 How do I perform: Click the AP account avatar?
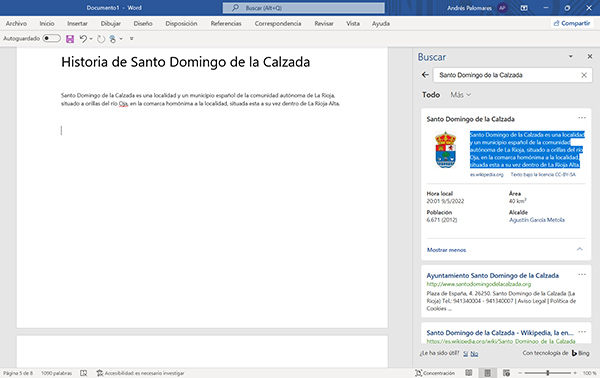point(502,8)
